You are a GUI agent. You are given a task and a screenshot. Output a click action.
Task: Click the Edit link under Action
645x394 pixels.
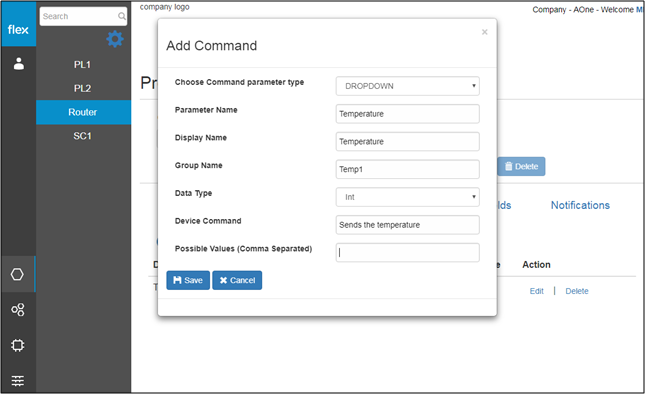[x=536, y=291]
